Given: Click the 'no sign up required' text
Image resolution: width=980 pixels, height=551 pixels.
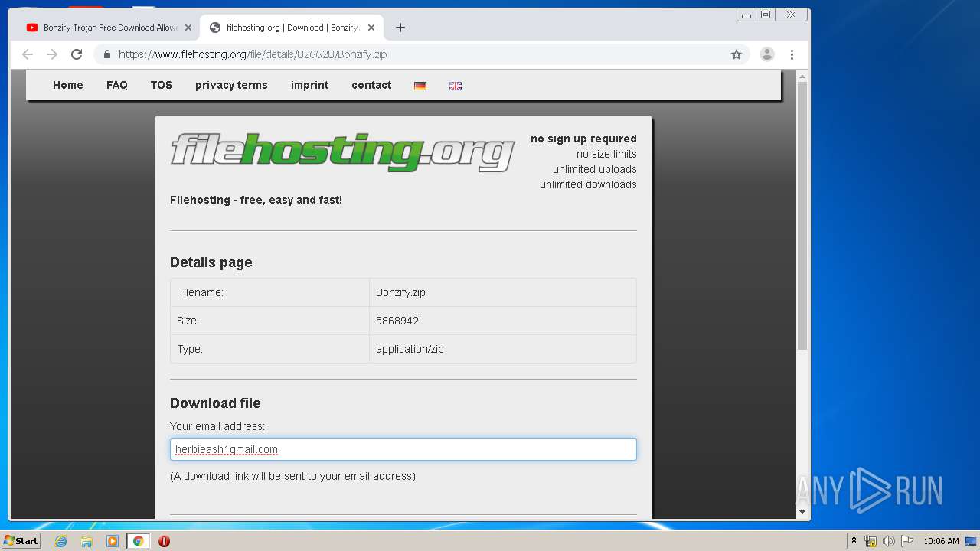Looking at the screenshot, I should coord(583,139).
